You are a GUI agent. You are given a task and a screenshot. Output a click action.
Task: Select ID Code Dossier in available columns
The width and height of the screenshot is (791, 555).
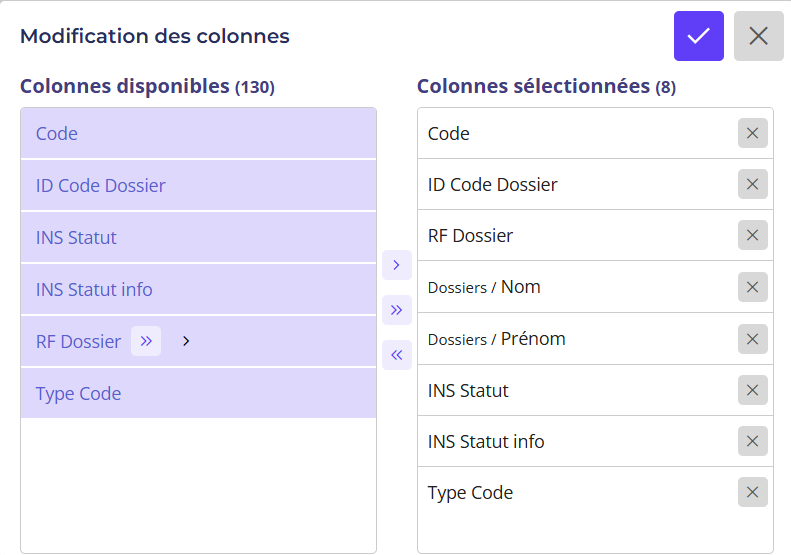tap(198, 185)
